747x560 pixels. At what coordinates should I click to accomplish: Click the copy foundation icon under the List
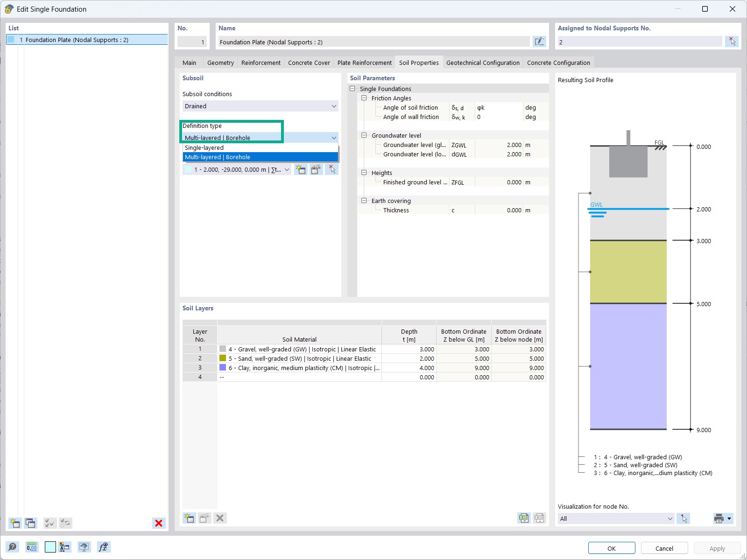[x=31, y=523]
